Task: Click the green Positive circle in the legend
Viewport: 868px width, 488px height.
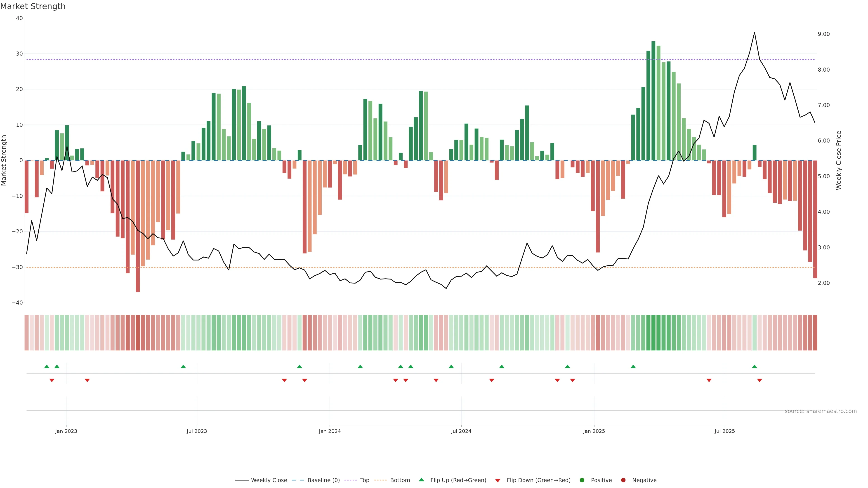Action: pos(582,480)
